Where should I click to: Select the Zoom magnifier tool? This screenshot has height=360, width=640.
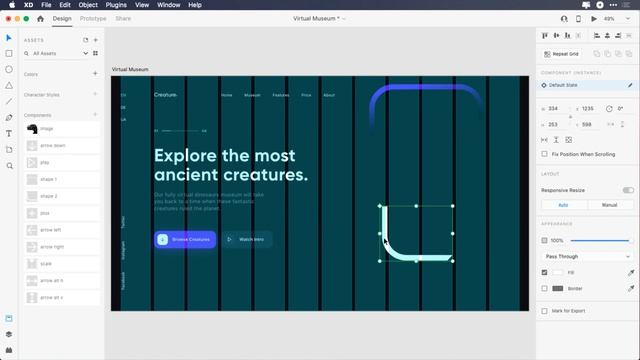tap(9, 166)
